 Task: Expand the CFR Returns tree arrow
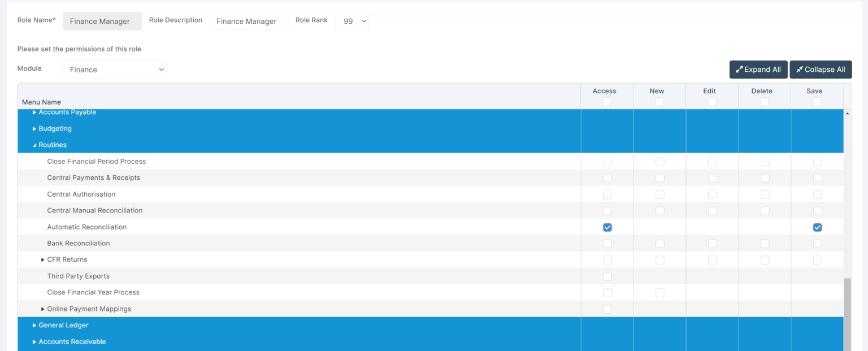coord(43,260)
